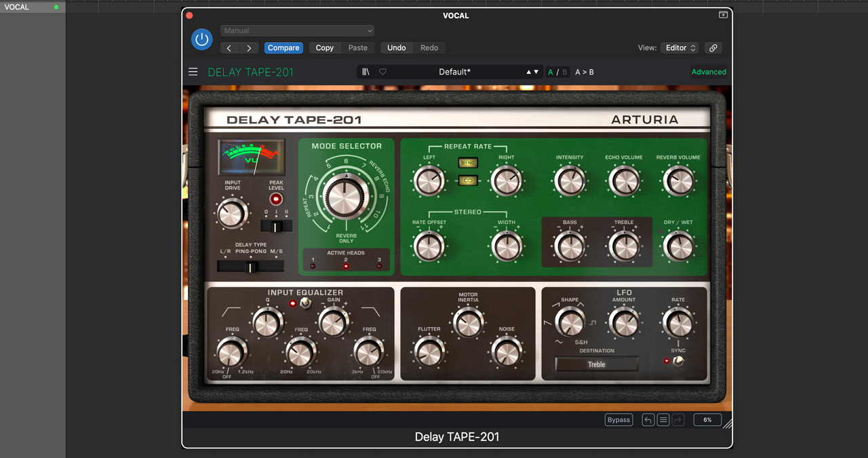Click the link chain icon
This screenshot has width=868, height=458.
[x=713, y=48]
